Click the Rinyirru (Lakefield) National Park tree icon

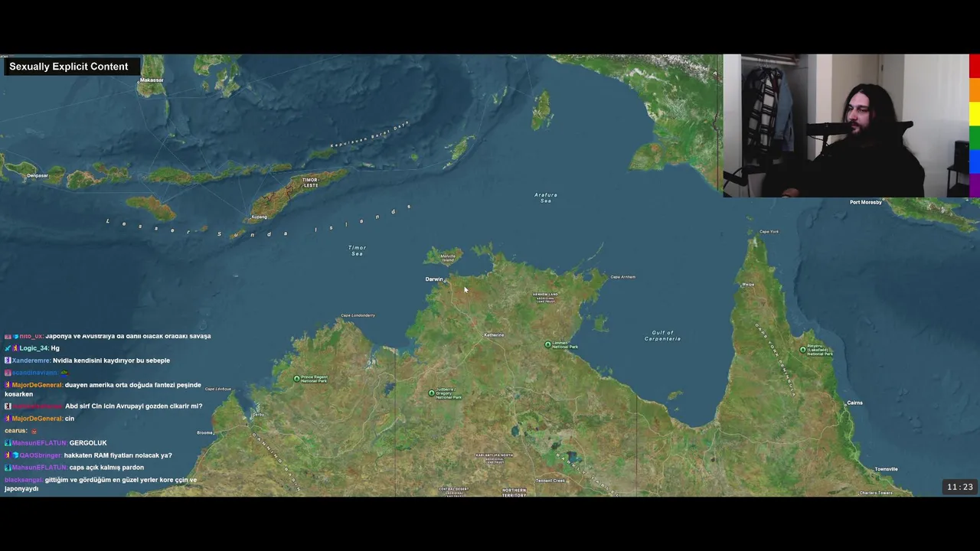pos(803,350)
